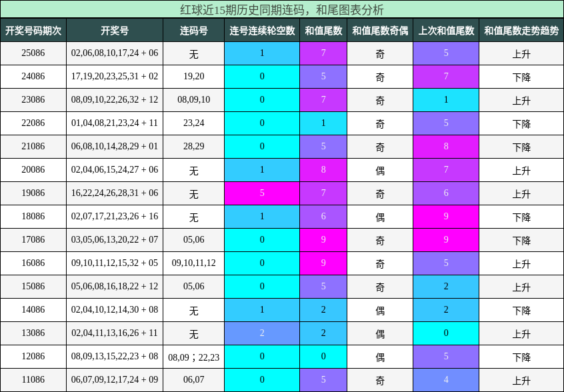Select draw numbers 02,04,10,12,14,30 + 08

(x=115, y=310)
